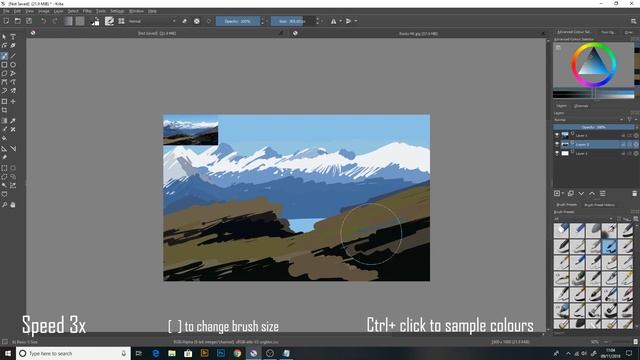
Task: Move the layer up in the stack
Action: (x=592, y=193)
